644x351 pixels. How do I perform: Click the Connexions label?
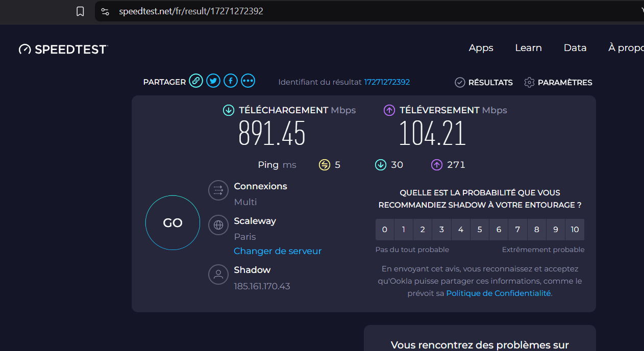(x=260, y=186)
